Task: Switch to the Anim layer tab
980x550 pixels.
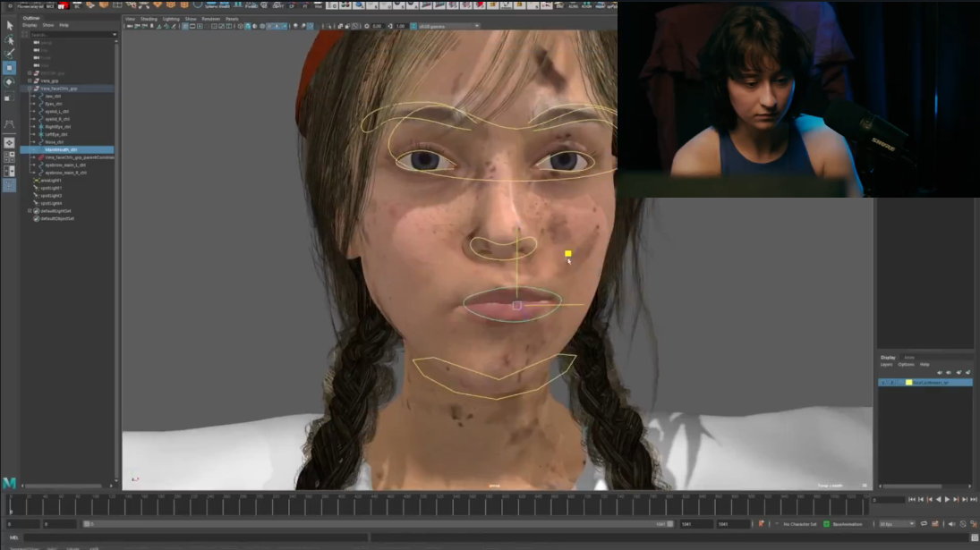Action: point(909,358)
